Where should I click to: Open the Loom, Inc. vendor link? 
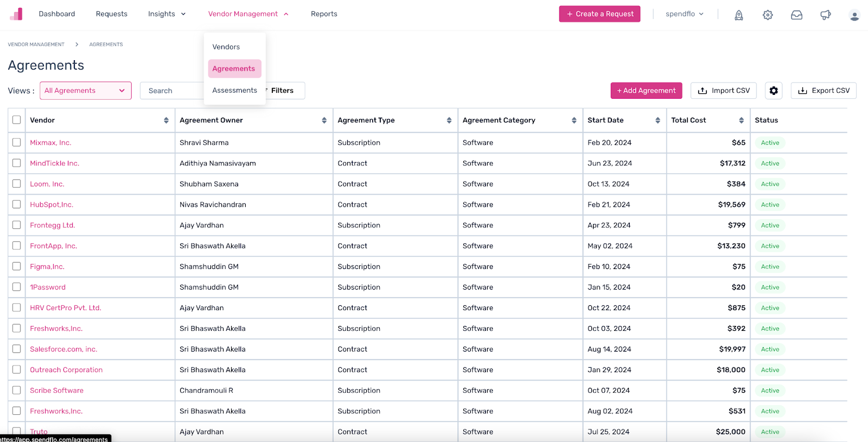click(47, 184)
